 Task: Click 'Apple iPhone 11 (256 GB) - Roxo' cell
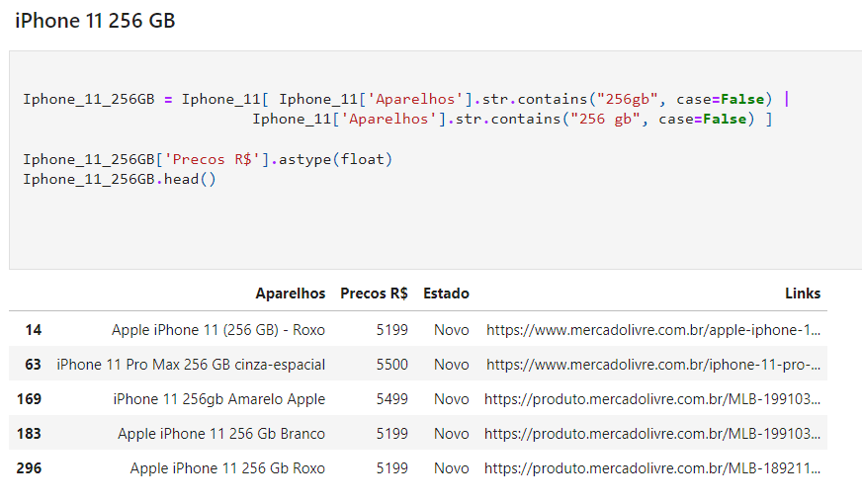tap(218, 330)
